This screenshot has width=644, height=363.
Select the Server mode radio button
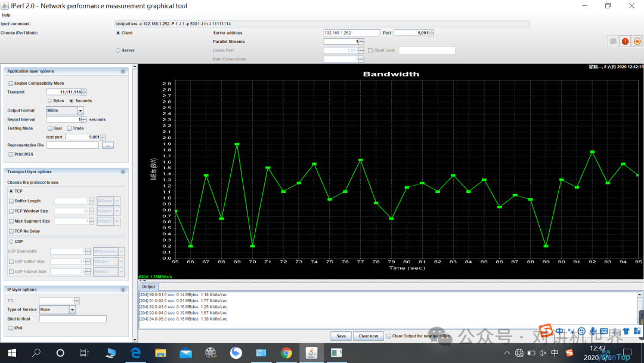(x=118, y=51)
